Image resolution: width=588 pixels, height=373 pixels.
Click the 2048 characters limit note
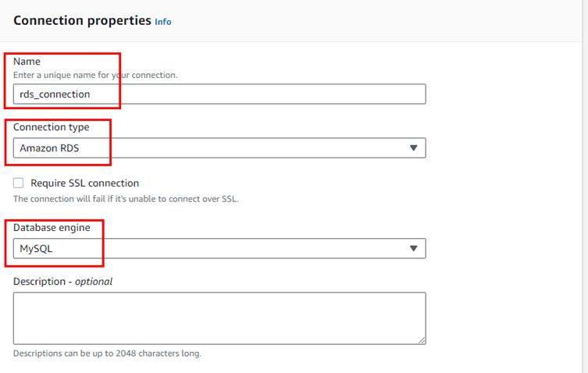pyautogui.click(x=107, y=353)
